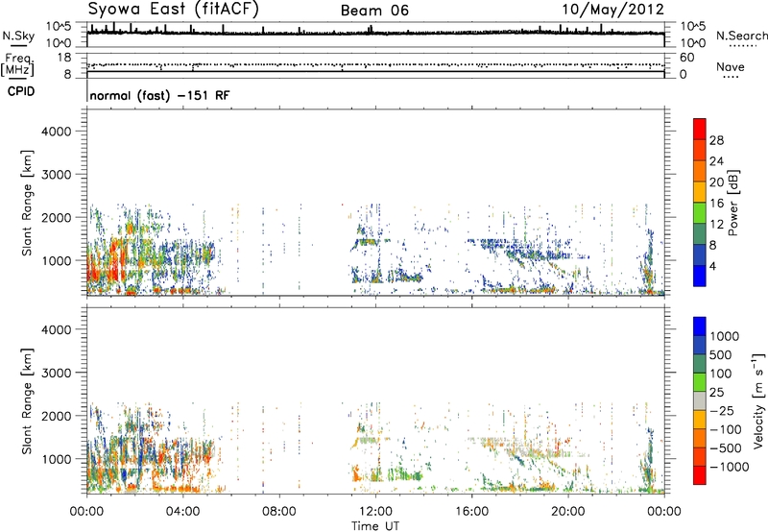
Task: Click the 'Power [dB]' colorbar title
Action: point(733,203)
